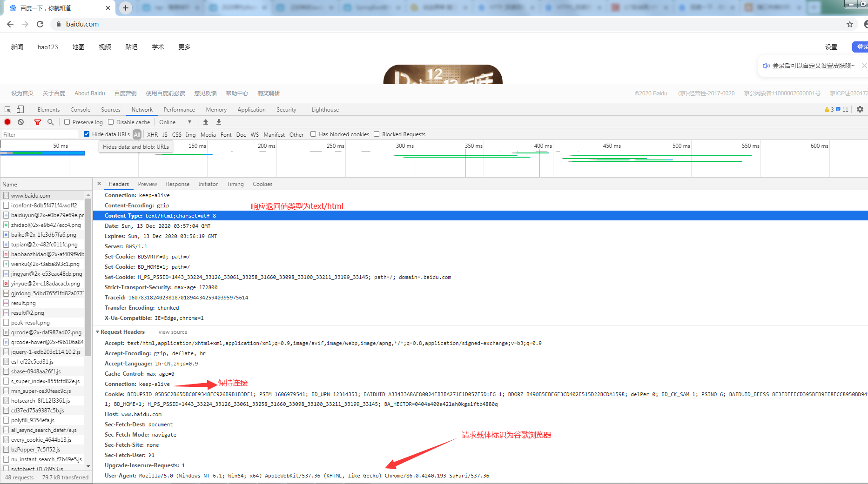Image resolution: width=868 pixels, height=484 pixels.
Task: Open About Baidu footer link
Action: (90, 93)
